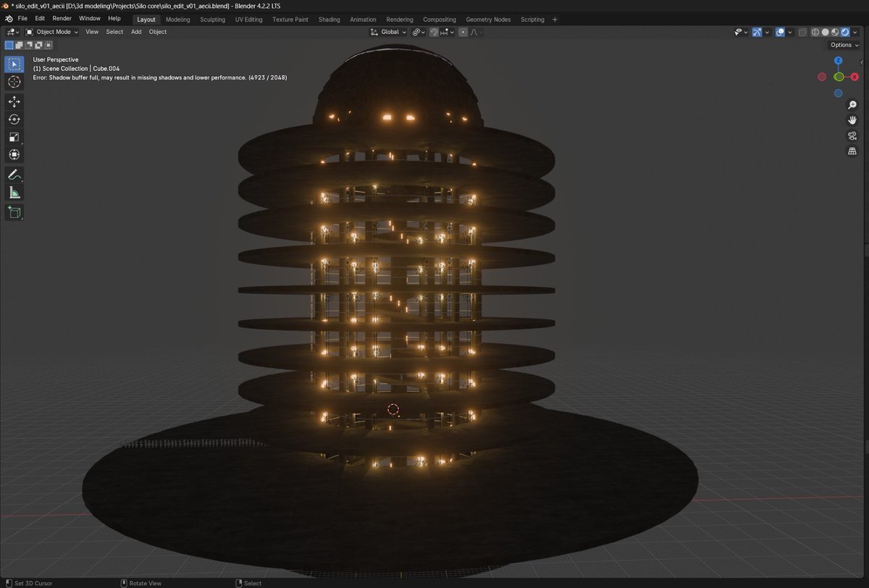Open the snapping options dropdown
This screenshot has width=869, height=588.
448,32
